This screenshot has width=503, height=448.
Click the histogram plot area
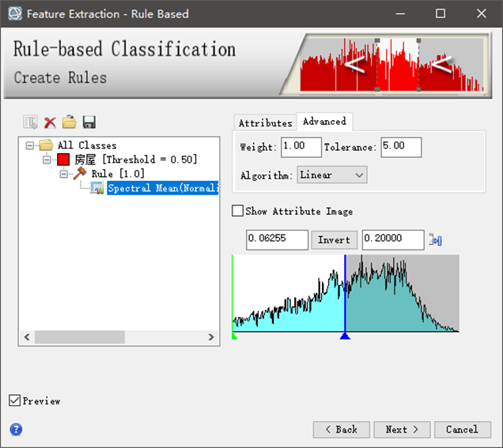346,293
